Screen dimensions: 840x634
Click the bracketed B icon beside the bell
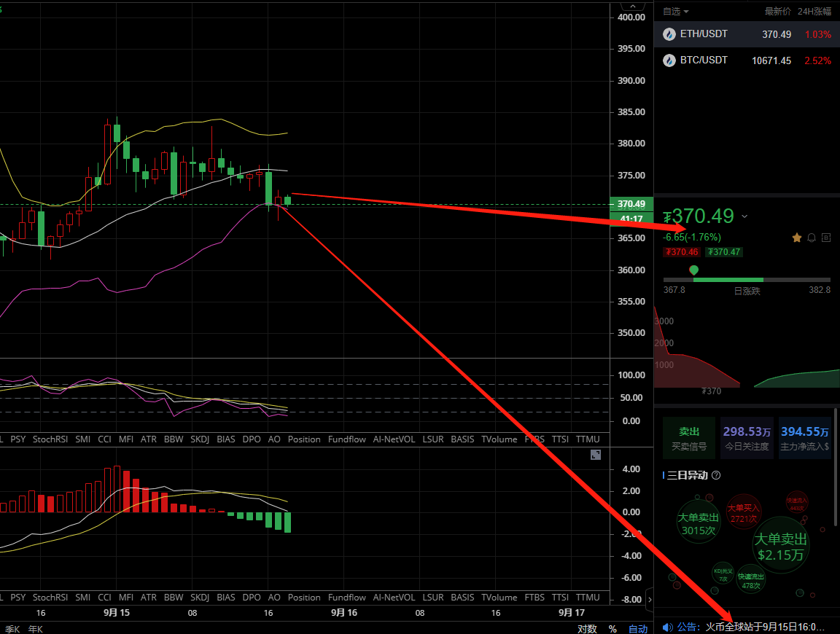(x=826, y=238)
